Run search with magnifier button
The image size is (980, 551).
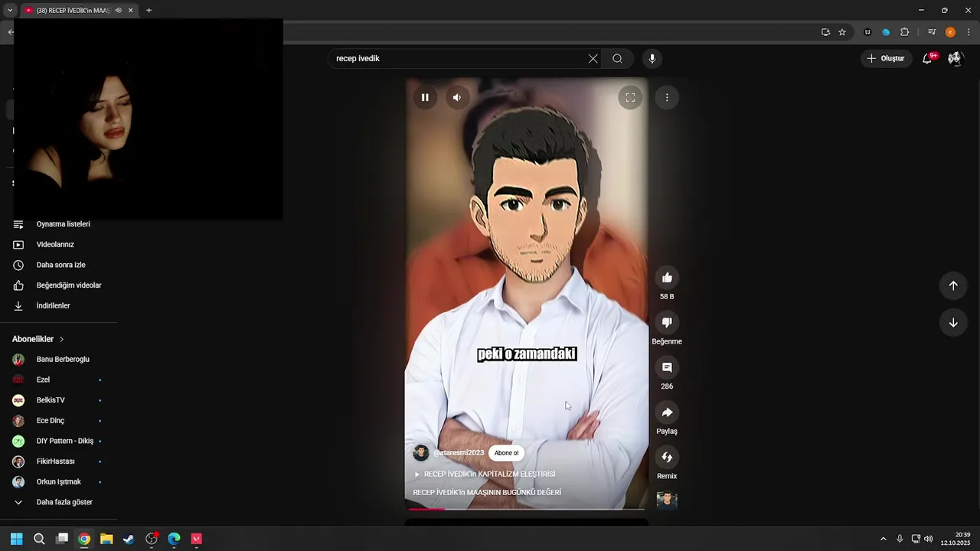point(617,59)
